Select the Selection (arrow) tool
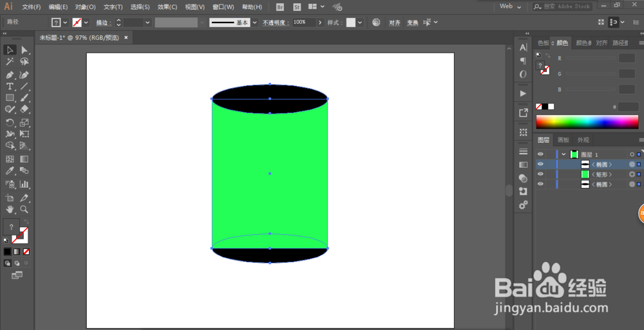The width and height of the screenshot is (644, 330). 10,50
